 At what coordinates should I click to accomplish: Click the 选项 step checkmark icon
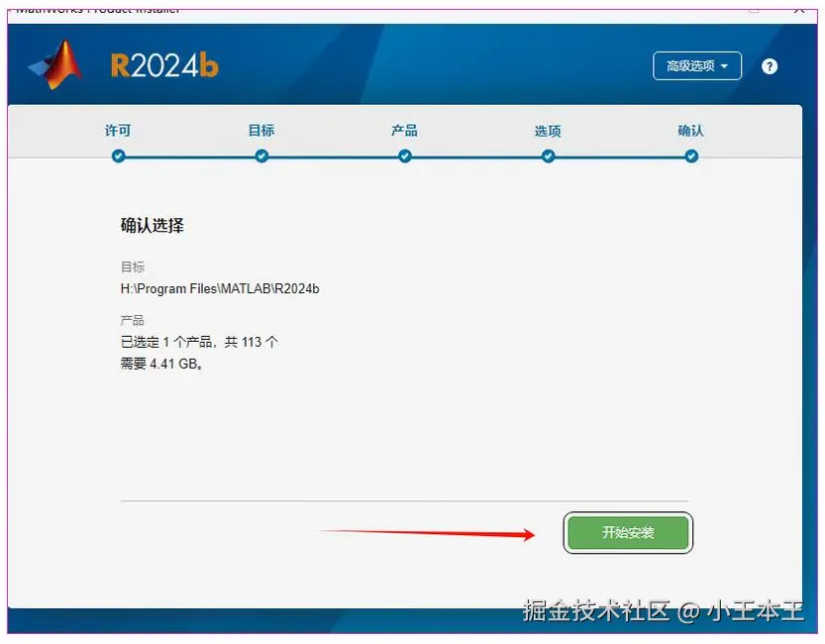tap(548, 156)
